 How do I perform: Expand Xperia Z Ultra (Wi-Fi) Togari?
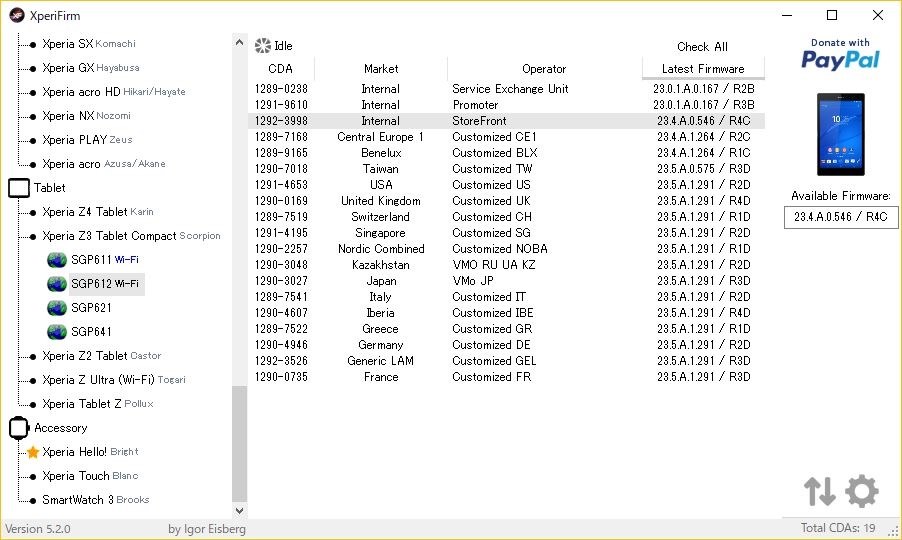[113, 380]
